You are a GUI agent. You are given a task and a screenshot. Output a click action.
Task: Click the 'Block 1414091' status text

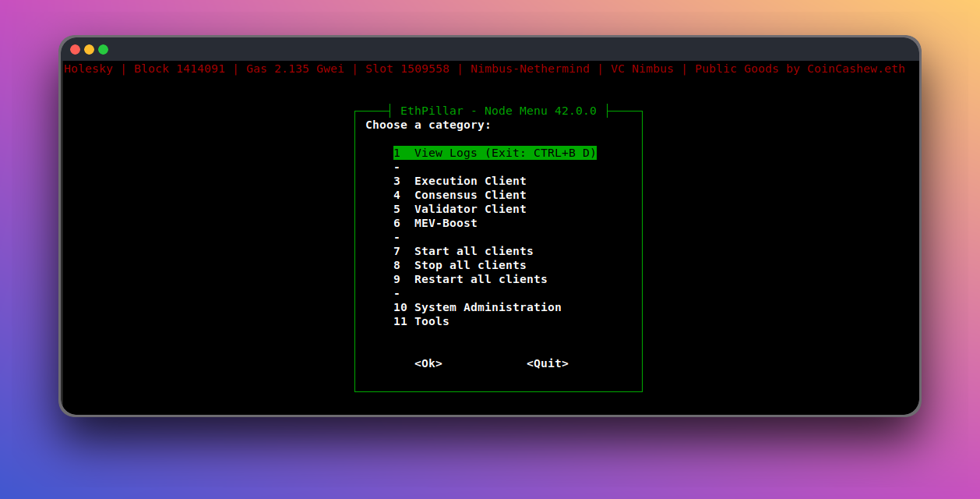tap(180, 69)
